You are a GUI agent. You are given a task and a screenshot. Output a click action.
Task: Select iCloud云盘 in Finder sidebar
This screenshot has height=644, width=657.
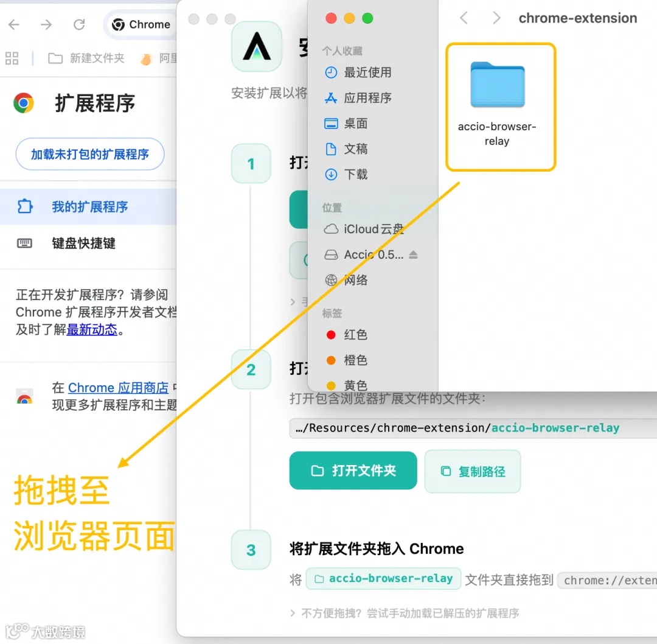(x=364, y=229)
